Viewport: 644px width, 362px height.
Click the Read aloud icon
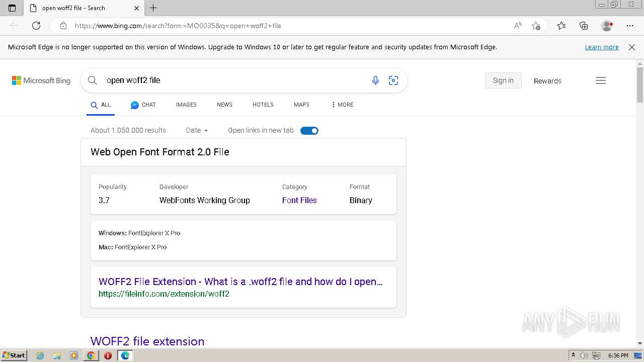(517, 26)
